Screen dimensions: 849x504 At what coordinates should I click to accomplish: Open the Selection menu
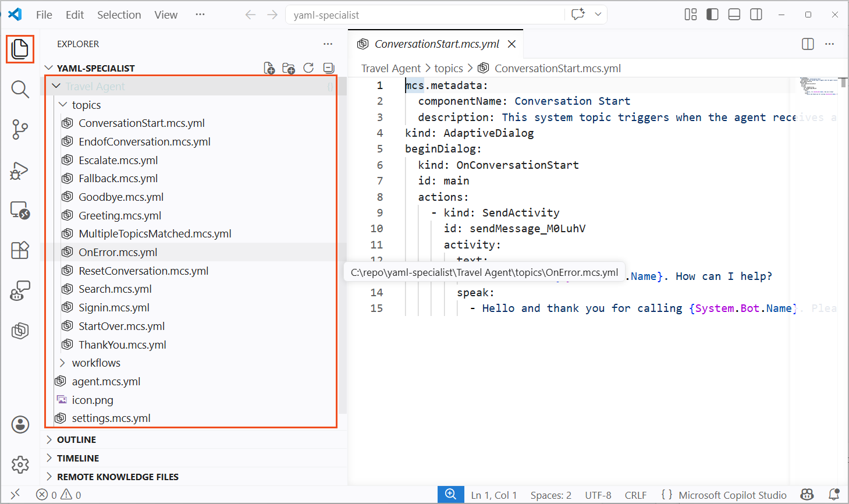click(119, 15)
